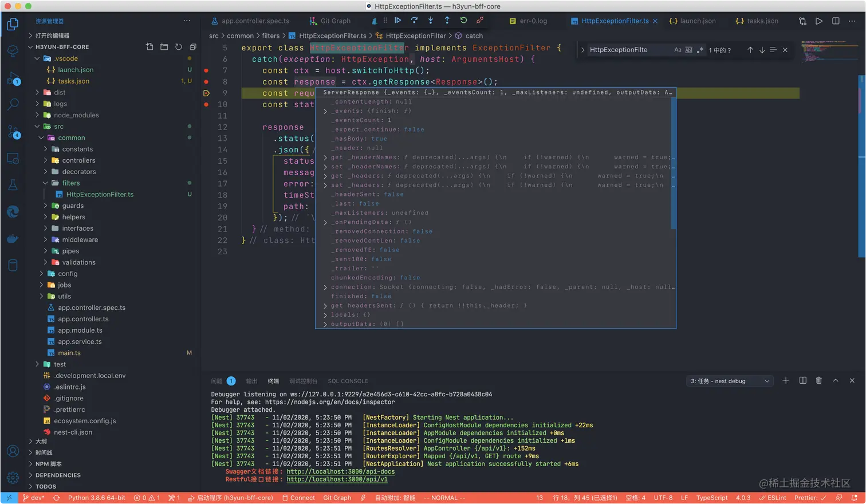
Task: Click Continue in debug toolbar
Action: click(x=397, y=20)
